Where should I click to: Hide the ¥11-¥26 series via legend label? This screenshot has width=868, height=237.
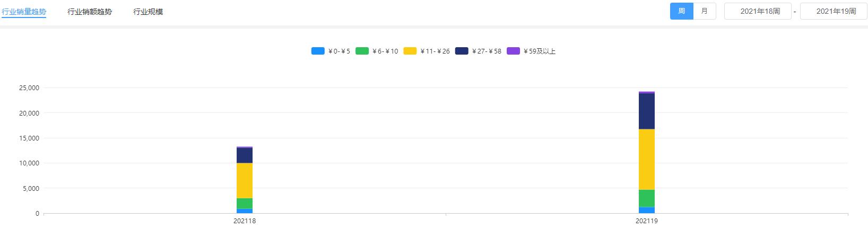pos(435,51)
